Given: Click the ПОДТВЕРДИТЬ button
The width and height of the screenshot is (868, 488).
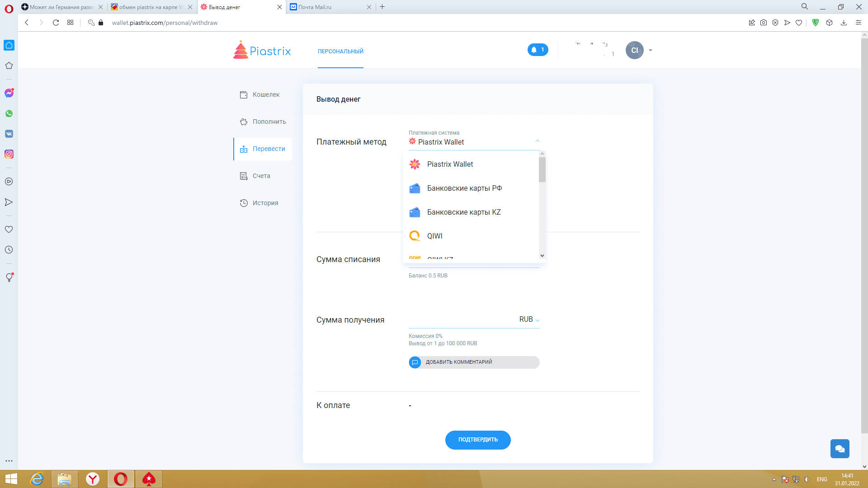Looking at the screenshot, I should (x=478, y=440).
